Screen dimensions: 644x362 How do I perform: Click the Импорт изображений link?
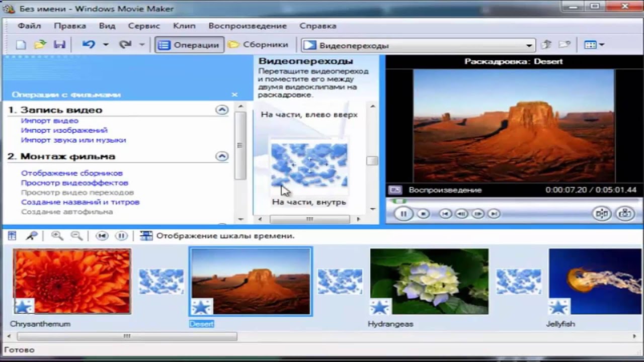(x=64, y=130)
